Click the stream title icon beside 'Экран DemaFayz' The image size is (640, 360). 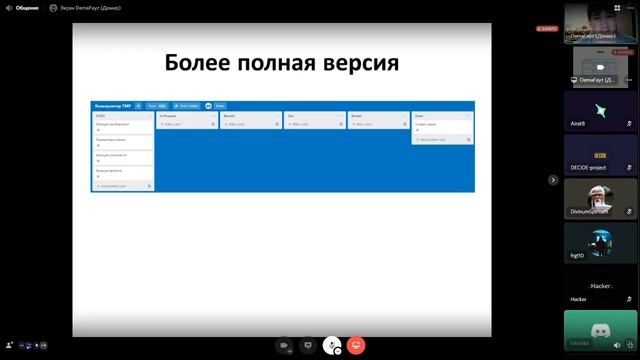point(53,8)
